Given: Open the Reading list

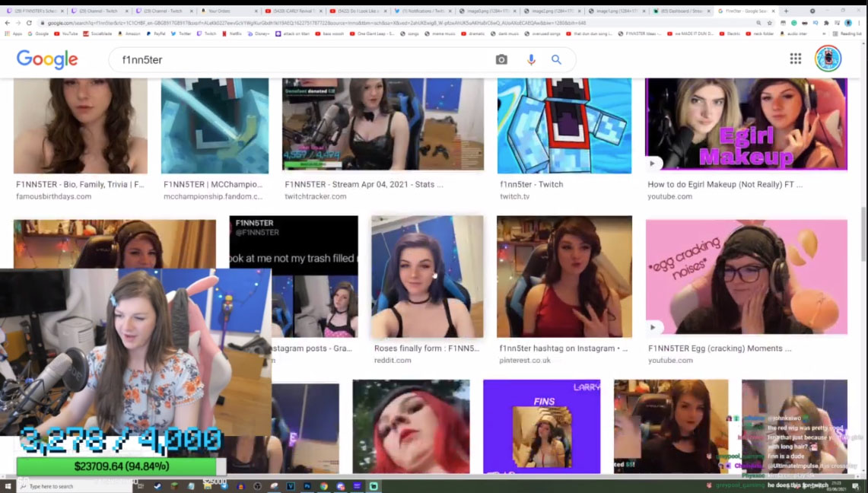Looking at the screenshot, I should tap(847, 33).
